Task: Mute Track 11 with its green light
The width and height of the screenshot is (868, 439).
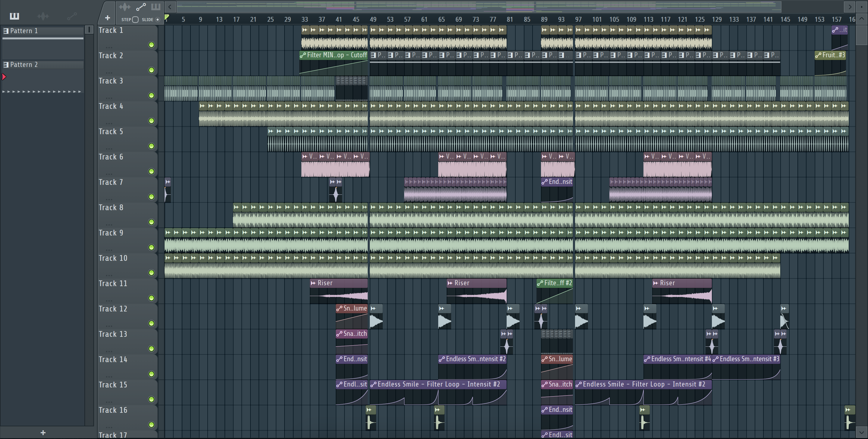Action: click(152, 298)
